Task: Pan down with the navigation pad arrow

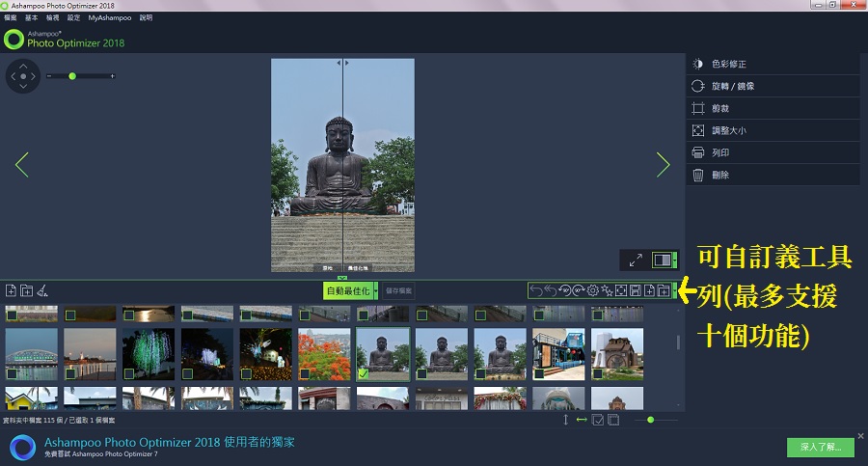Action: 23,87
